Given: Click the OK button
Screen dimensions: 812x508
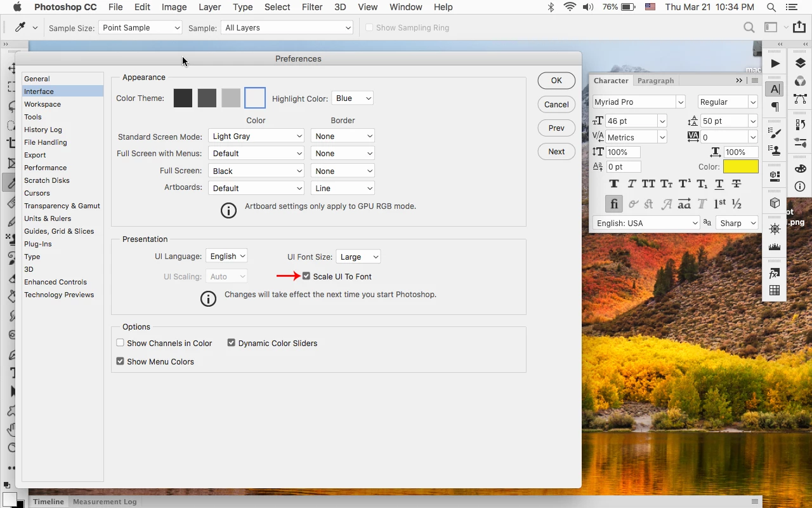Looking at the screenshot, I should [x=556, y=81].
